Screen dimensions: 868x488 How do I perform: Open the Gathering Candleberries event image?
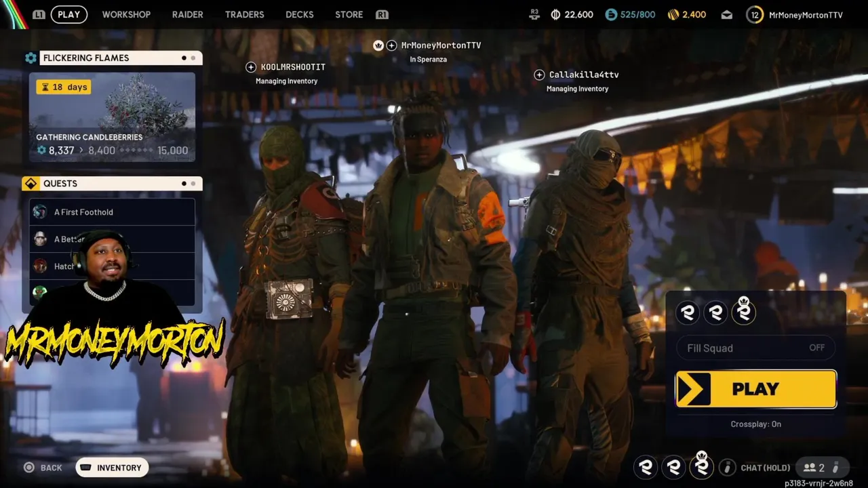(x=112, y=117)
